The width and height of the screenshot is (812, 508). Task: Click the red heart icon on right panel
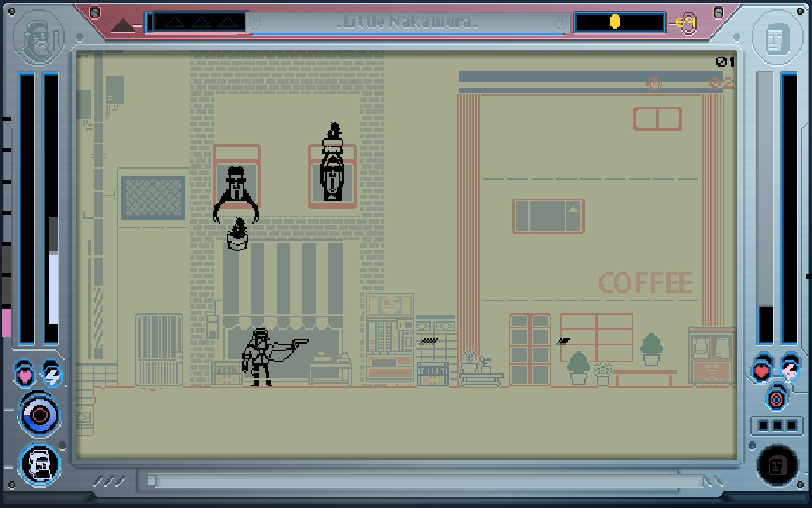point(762,371)
